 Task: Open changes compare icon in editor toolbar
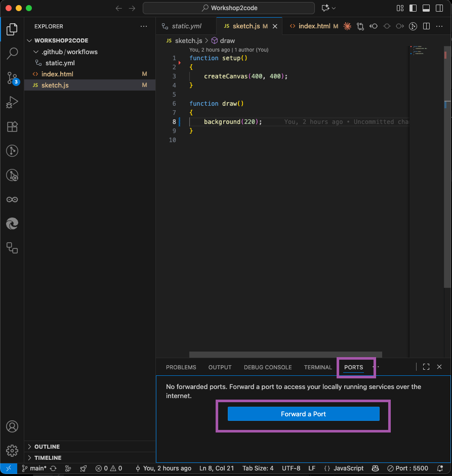point(360,26)
